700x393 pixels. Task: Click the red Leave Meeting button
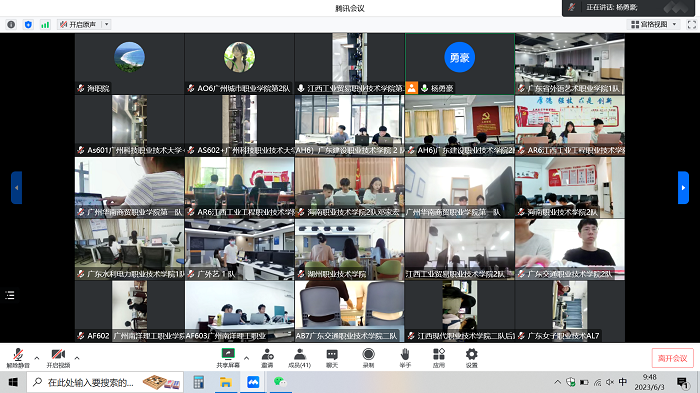[672, 358]
